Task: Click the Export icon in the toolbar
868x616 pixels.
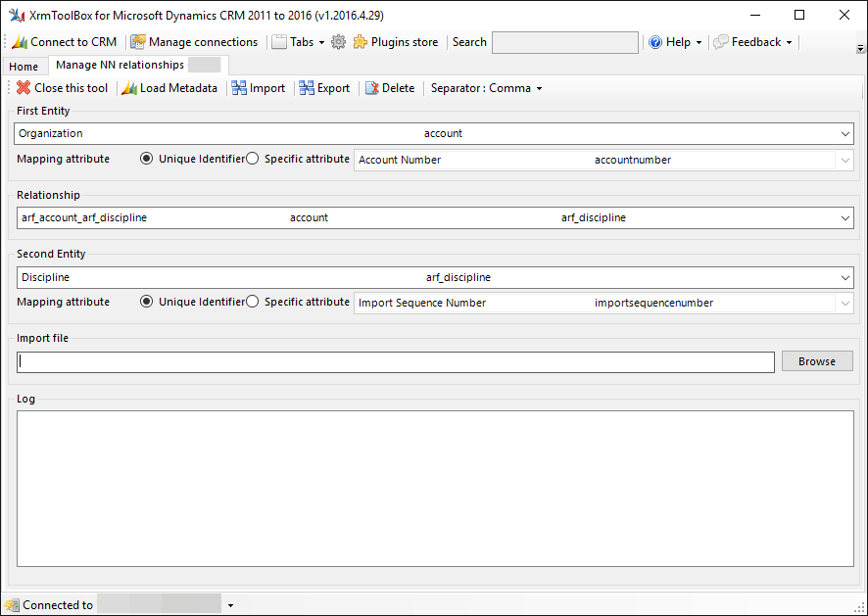Action: [x=306, y=88]
